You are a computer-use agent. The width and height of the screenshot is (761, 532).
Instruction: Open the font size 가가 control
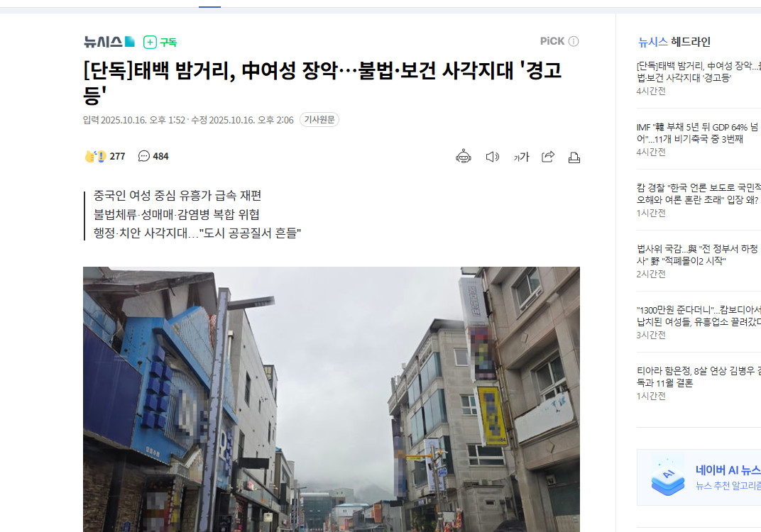(521, 157)
